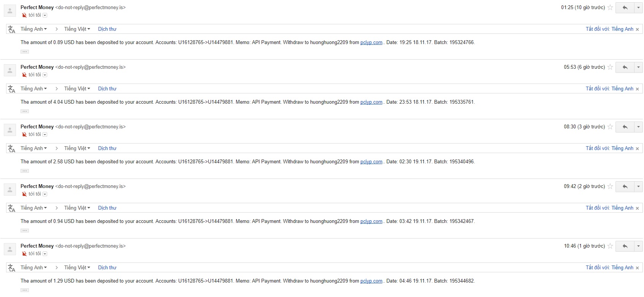Star the 01:25 email

(x=610, y=8)
